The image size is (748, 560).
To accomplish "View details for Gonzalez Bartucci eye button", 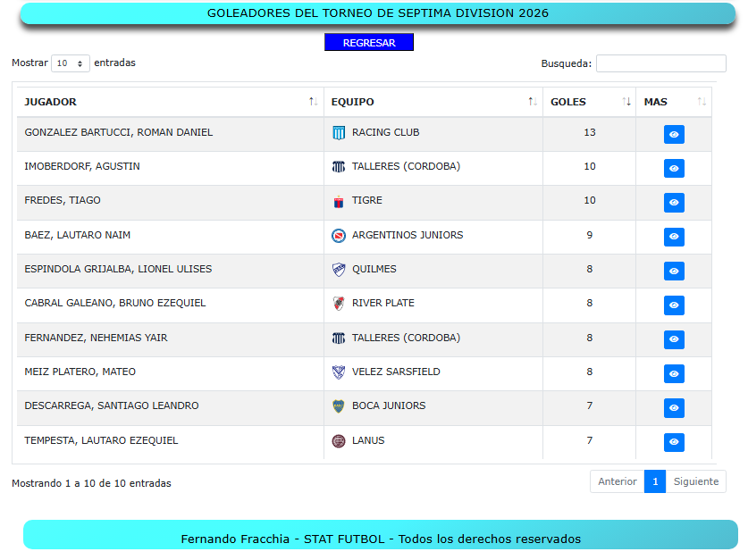I will [x=674, y=134].
